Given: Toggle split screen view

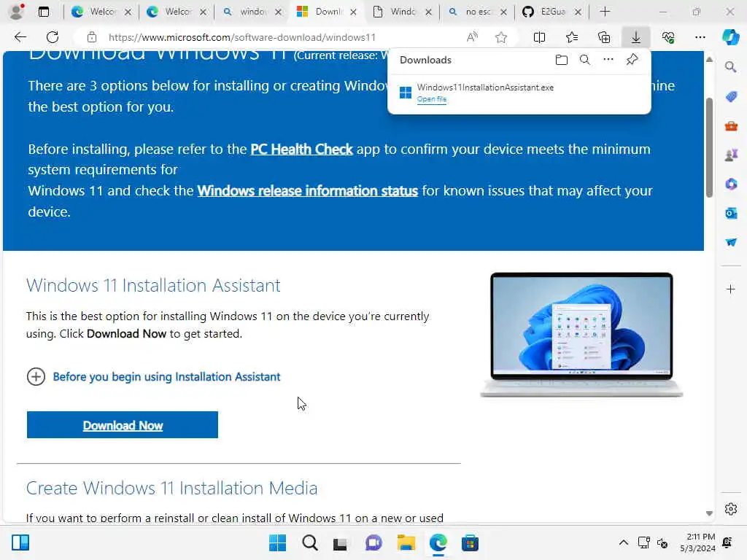Looking at the screenshot, I should click(x=539, y=37).
